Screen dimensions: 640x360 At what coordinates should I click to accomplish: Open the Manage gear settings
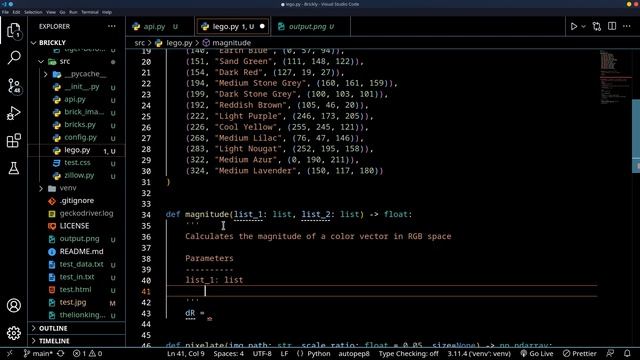(x=14, y=333)
